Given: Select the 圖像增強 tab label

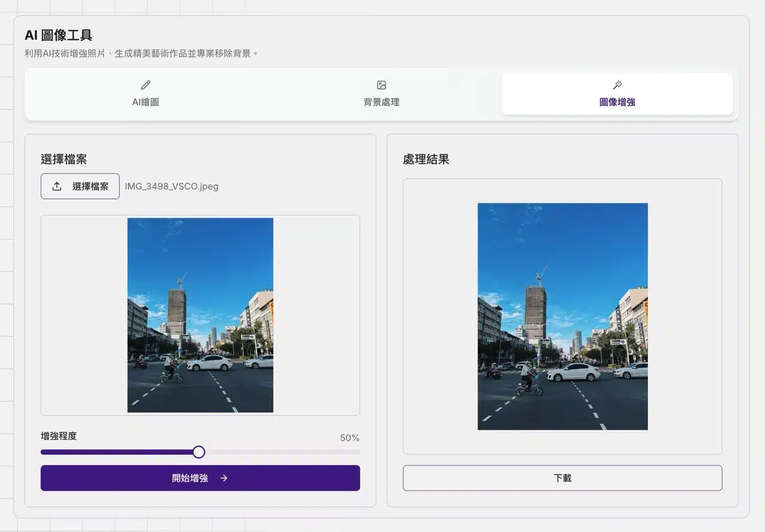Looking at the screenshot, I should tap(617, 102).
